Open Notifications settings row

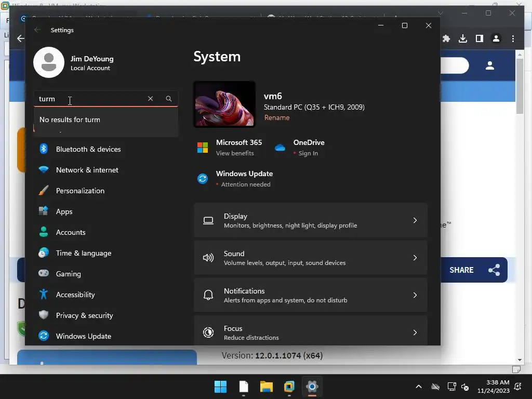311,295
